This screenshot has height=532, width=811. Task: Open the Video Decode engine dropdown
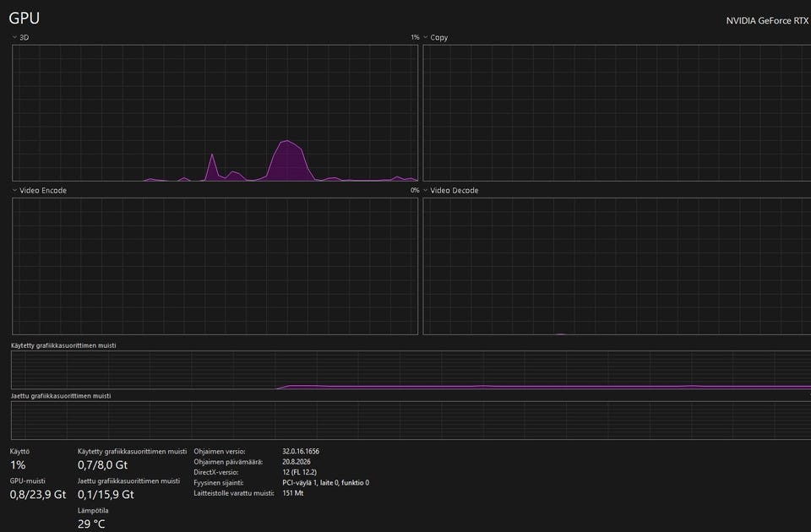click(x=451, y=190)
